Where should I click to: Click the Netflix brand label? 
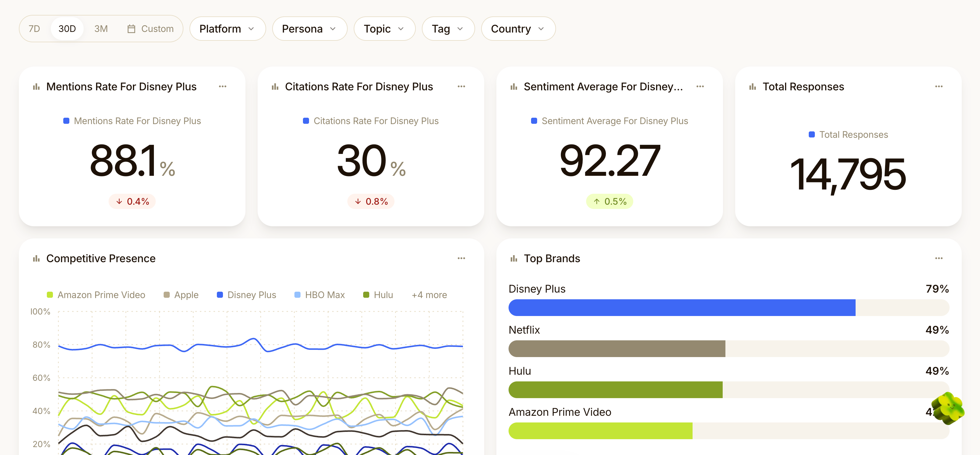tap(524, 330)
